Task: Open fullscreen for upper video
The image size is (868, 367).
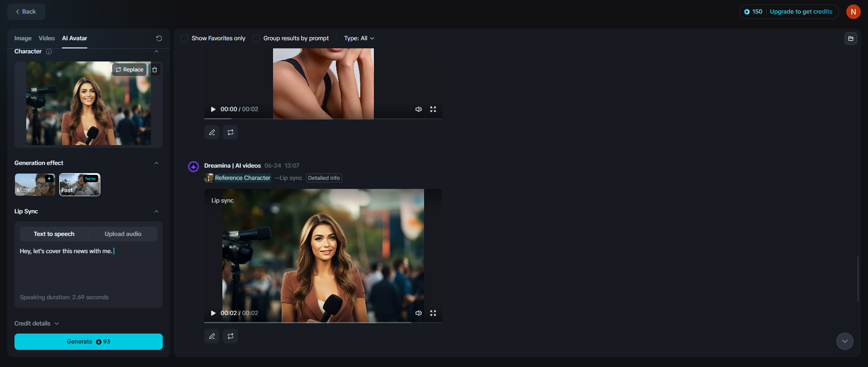Action: point(433,109)
